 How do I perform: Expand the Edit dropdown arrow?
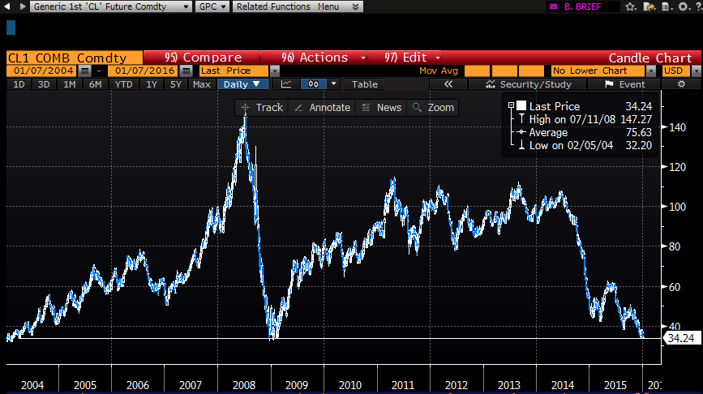438,58
